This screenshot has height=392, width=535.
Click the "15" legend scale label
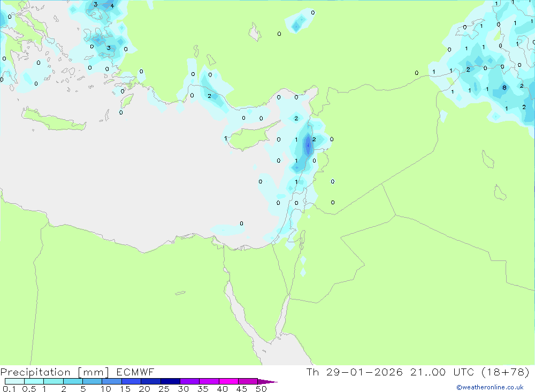point(125,389)
